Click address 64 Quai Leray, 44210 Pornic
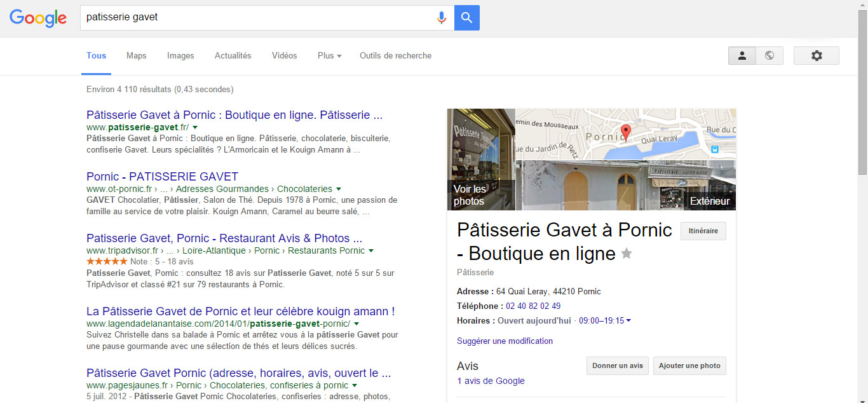Screen dimensions: 868x403 coord(548,291)
